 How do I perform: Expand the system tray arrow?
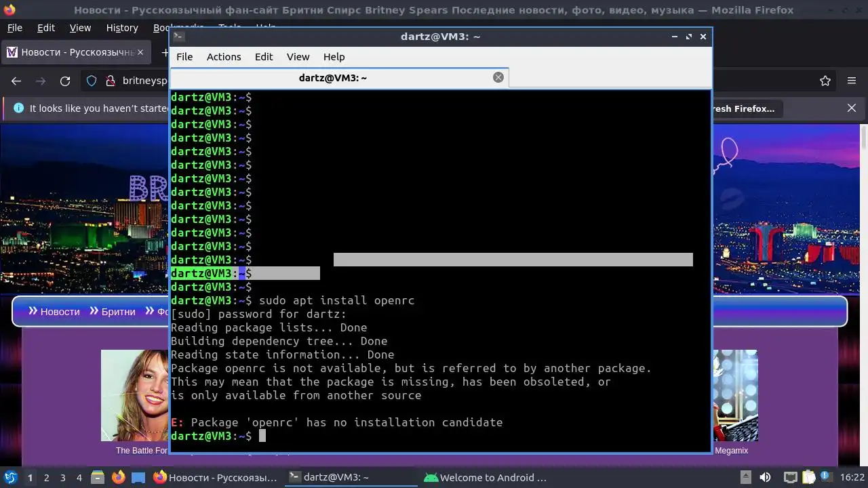tap(745, 477)
